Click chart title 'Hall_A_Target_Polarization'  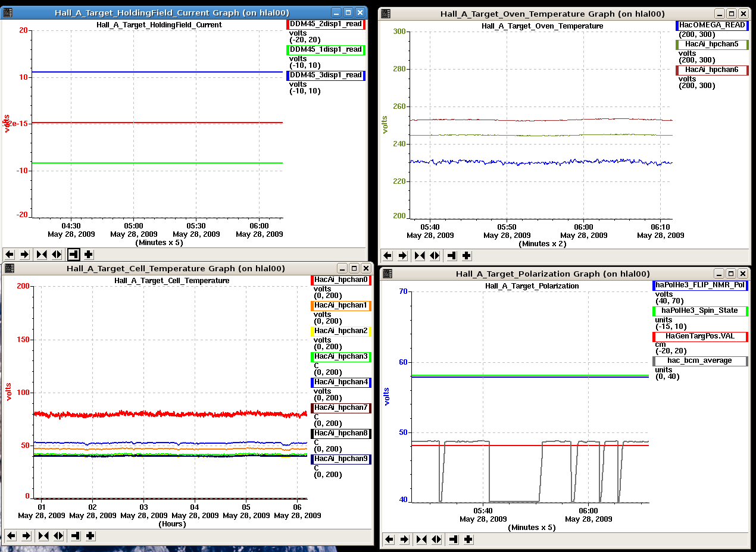(x=532, y=286)
